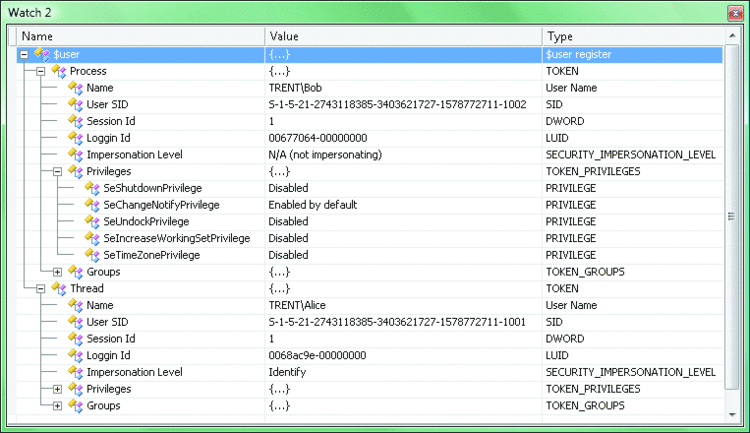
Task: Click icon beside Name TRENT\Bob
Action: pyautogui.click(x=76, y=88)
